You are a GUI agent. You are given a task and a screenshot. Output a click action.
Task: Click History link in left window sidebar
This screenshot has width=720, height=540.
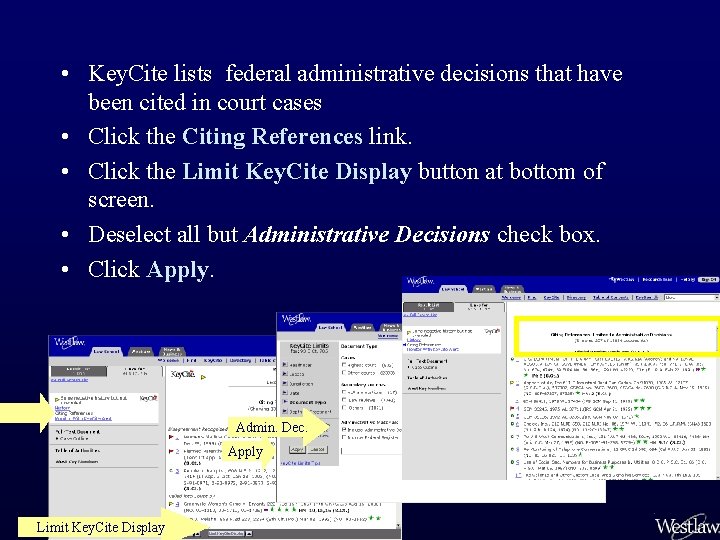[x=62, y=408]
